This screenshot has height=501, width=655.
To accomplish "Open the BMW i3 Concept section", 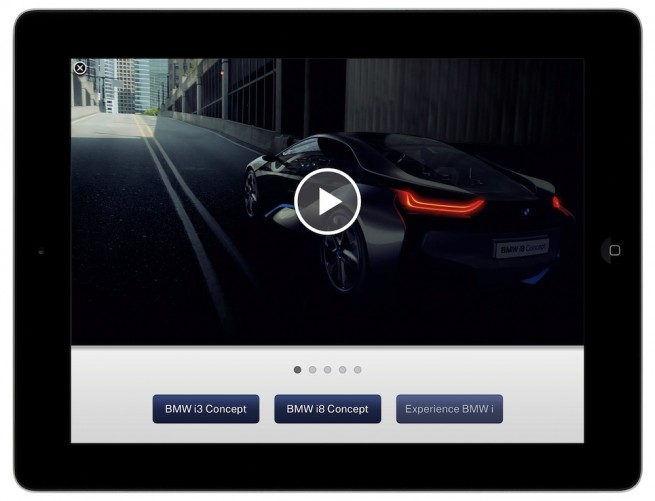I will click(x=206, y=409).
